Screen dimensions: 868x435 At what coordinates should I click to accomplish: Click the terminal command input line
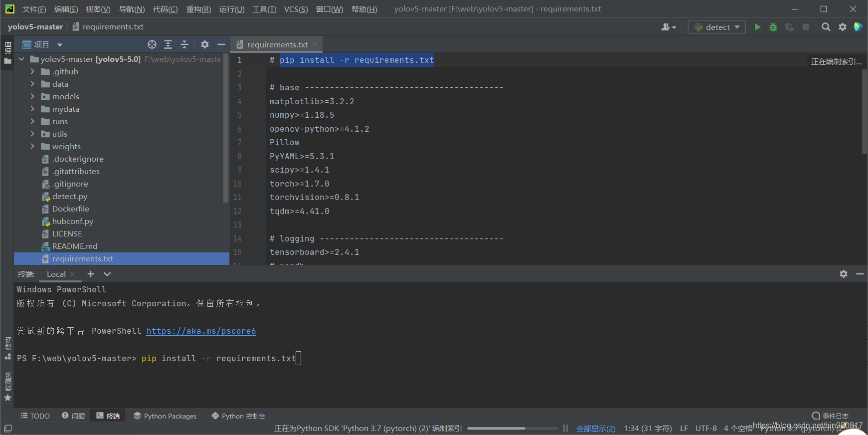(159, 358)
